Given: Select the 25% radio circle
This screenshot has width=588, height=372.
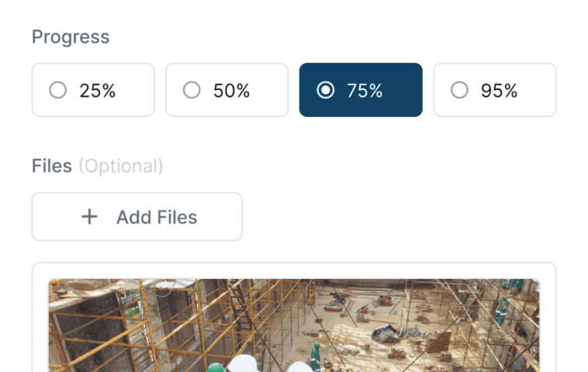Looking at the screenshot, I should tap(57, 90).
